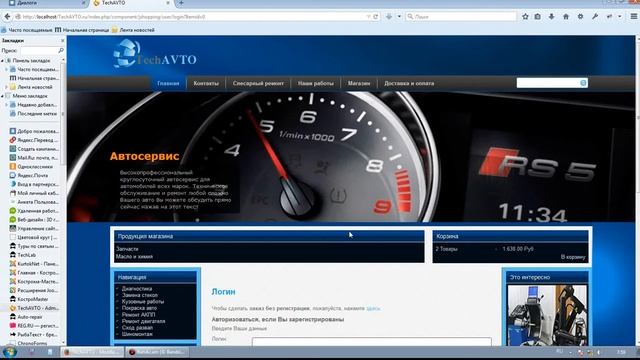Expand the Часто посещаемые sidebar folder
The height and width of the screenshot is (360, 640).
point(7,69)
